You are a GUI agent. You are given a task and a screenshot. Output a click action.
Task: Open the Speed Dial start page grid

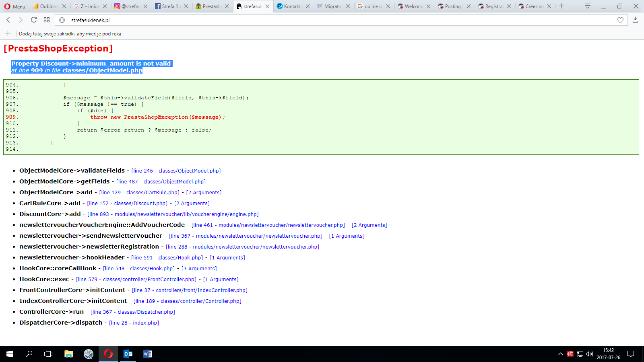click(47, 20)
